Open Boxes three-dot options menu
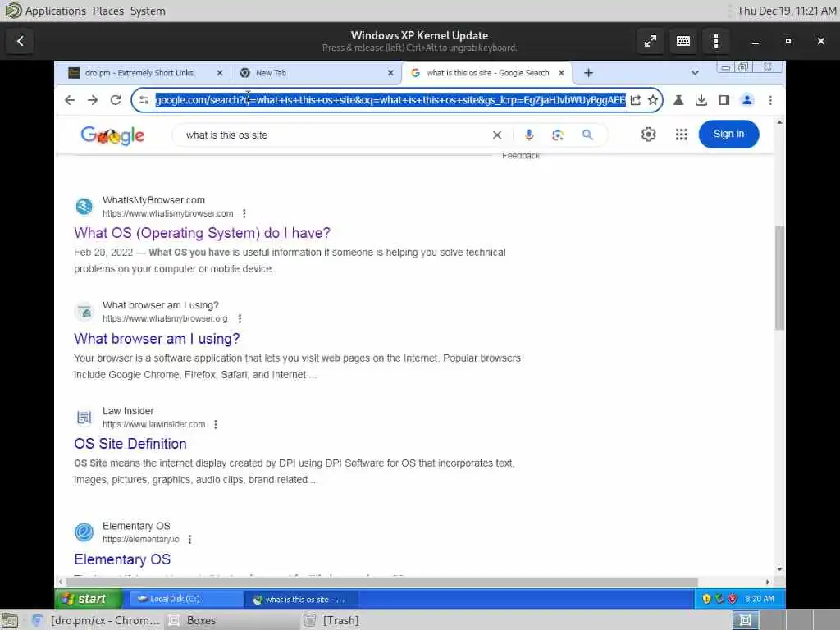Screen dimensions: 840x630 [x=716, y=41]
